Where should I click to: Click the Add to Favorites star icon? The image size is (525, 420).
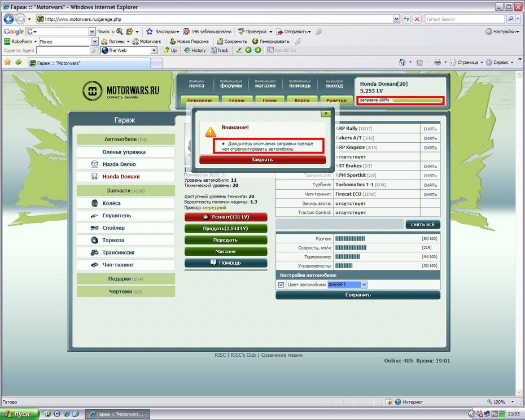[x=19, y=62]
